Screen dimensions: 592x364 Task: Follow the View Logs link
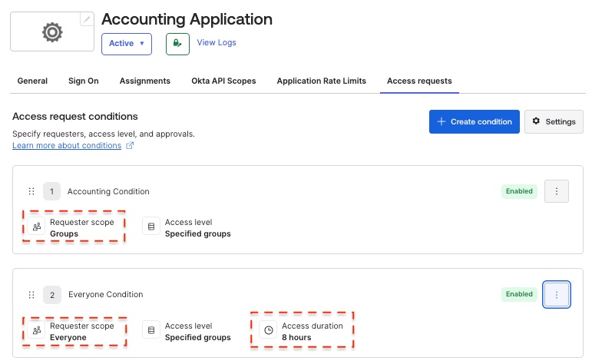(217, 43)
